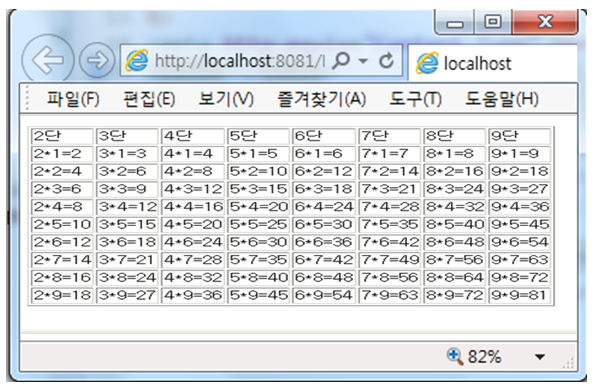The height and width of the screenshot is (391, 603).
Task: Click the header cell 3단
Action: point(127,136)
